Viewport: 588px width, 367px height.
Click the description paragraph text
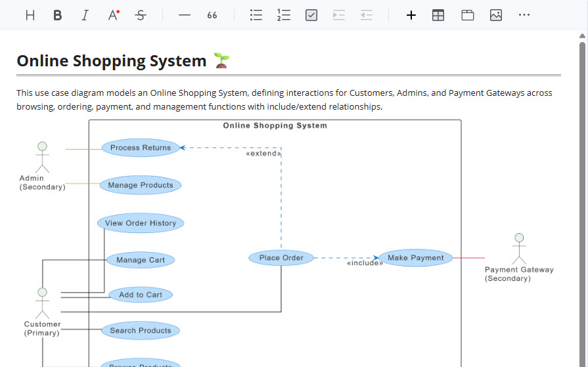click(x=284, y=100)
